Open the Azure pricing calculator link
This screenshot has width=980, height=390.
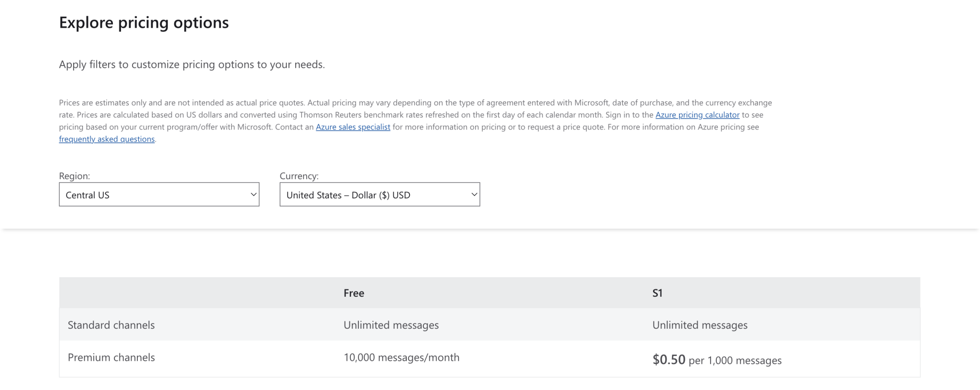point(697,115)
